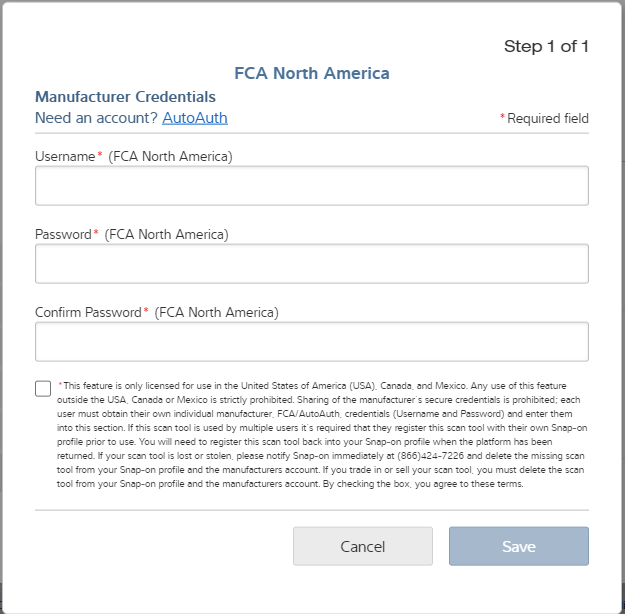
Task: Click the Confirm Password label text
Action: pos(88,313)
